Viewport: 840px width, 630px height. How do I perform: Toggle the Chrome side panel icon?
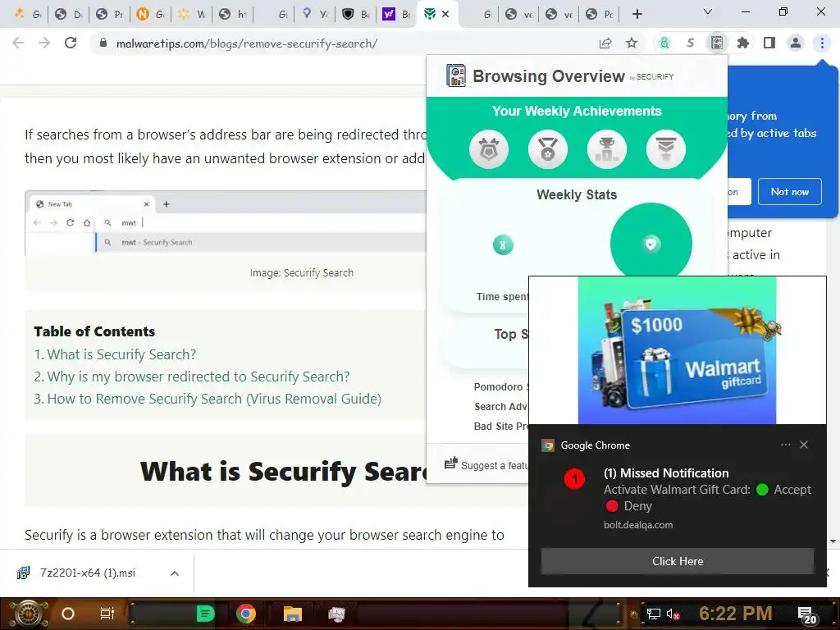click(769, 43)
